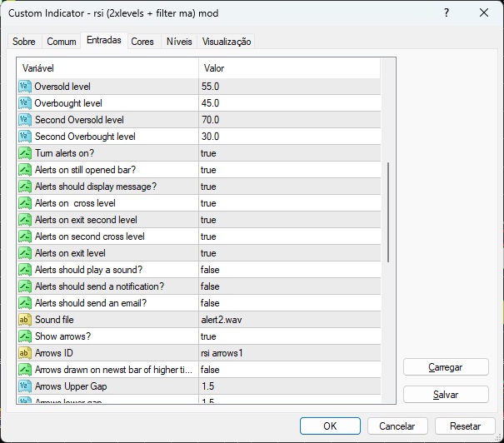Open the Níveis tab
This screenshot has width=504, height=443.
click(x=179, y=42)
